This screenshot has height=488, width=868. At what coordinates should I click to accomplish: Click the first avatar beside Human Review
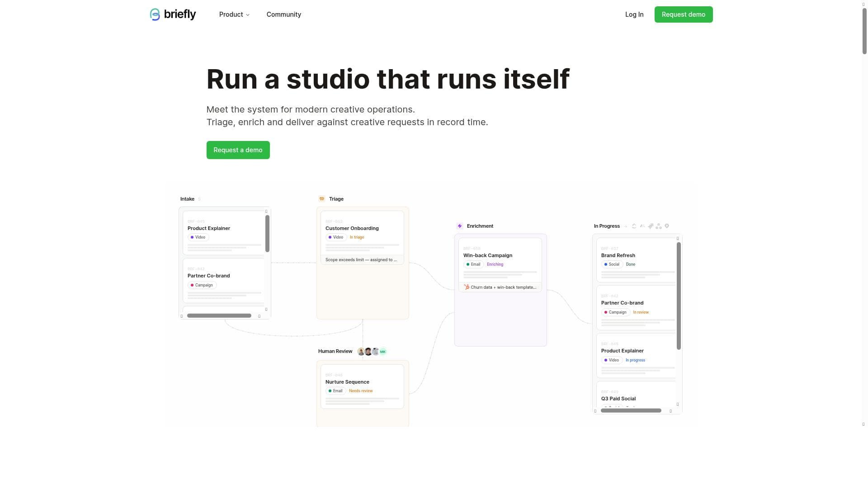point(361,352)
